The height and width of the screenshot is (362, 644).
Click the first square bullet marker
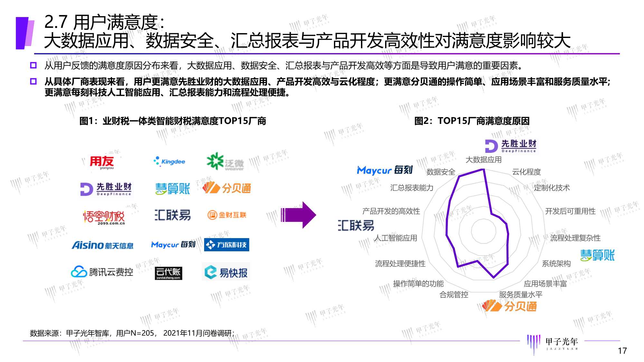tap(33, 65)
